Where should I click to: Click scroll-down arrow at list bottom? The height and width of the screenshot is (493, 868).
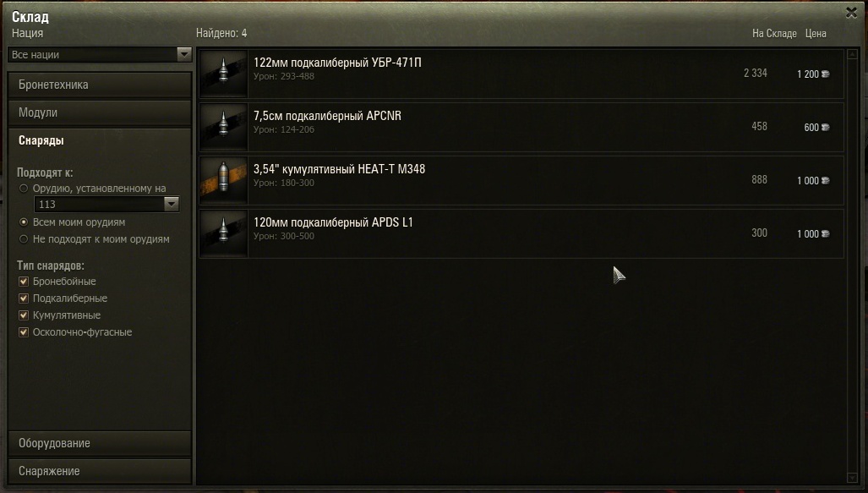click(852, 478)
